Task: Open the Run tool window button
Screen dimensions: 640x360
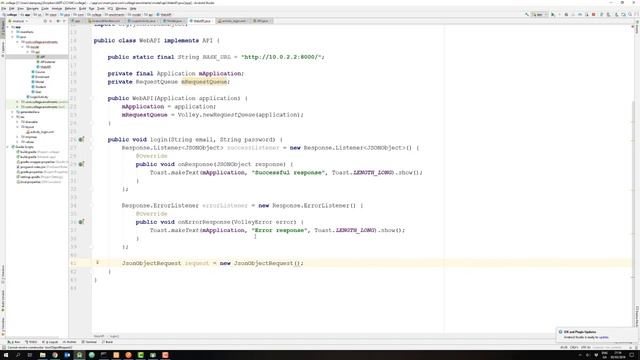Action: 14,342
